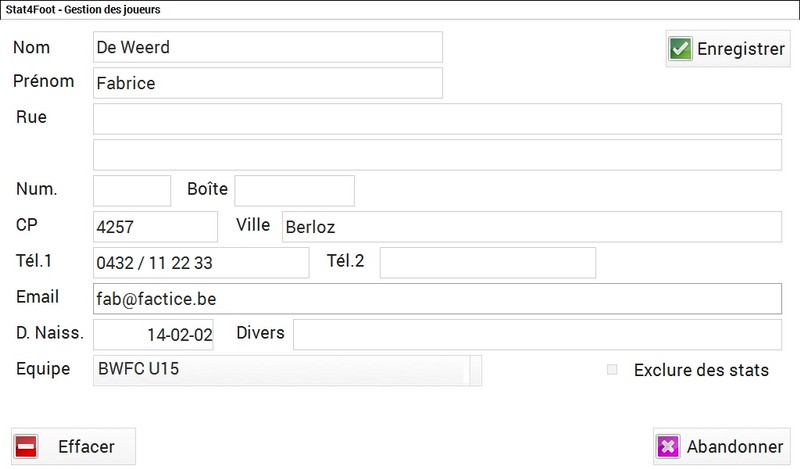Screen dimensions: 800x469
Task: Cancel editing with the Abandonner button
Action: click(721, 447)
